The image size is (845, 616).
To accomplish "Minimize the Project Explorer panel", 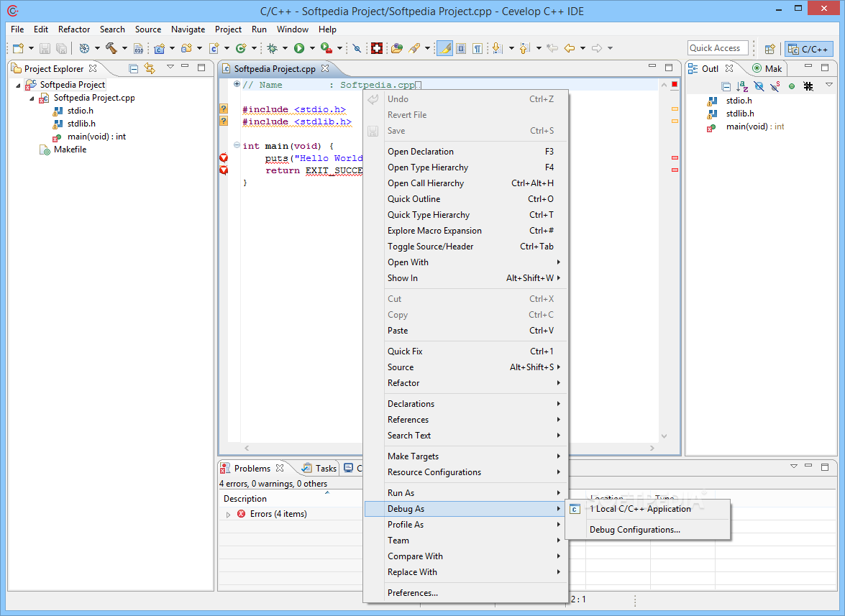I will (x=185, y=66).
